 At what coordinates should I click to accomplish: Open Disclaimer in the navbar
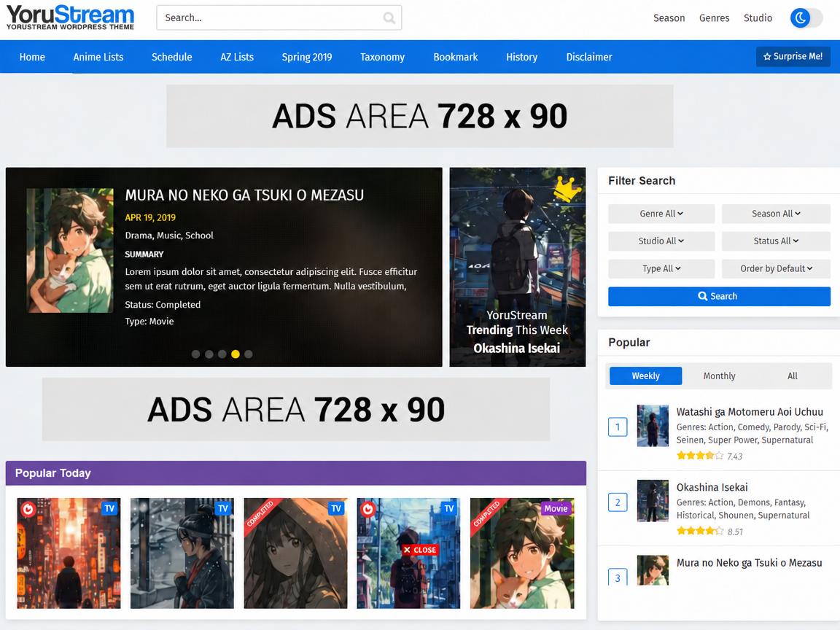coord(589,57)
